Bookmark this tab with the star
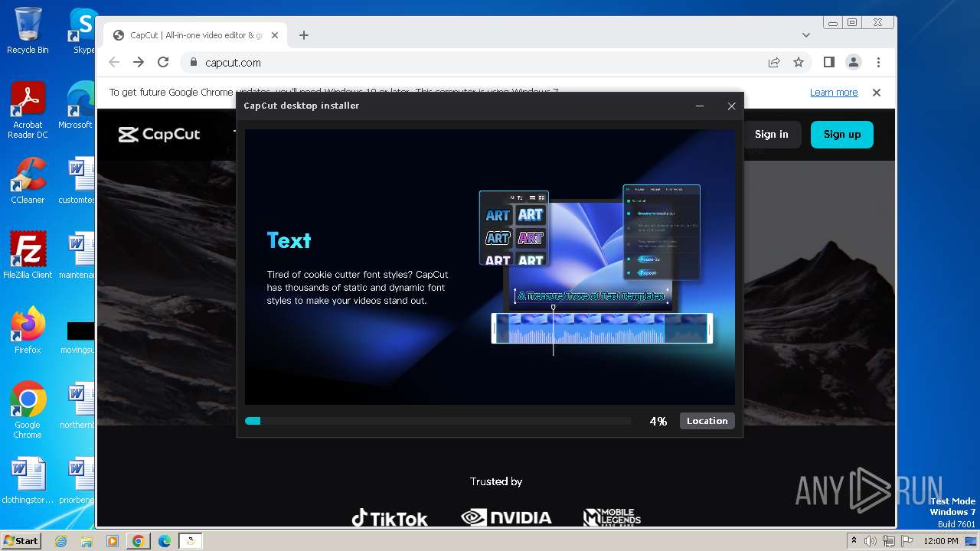980x551 pixels. (799, 63)
